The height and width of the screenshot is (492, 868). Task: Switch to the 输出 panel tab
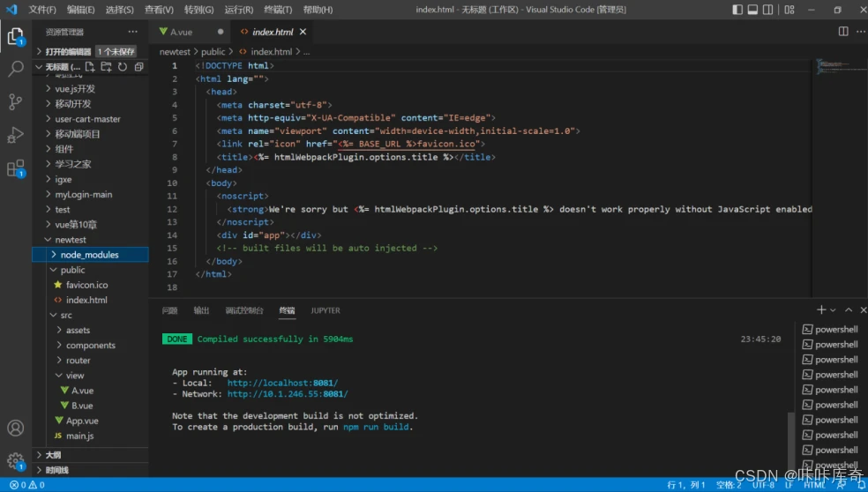tap(201, 310)
